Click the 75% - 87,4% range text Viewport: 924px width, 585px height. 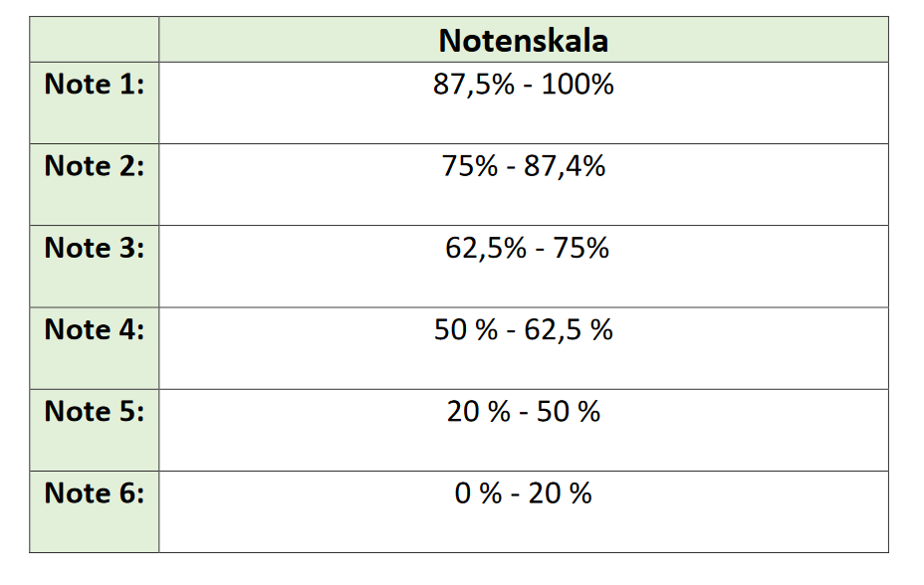[524, 166]
